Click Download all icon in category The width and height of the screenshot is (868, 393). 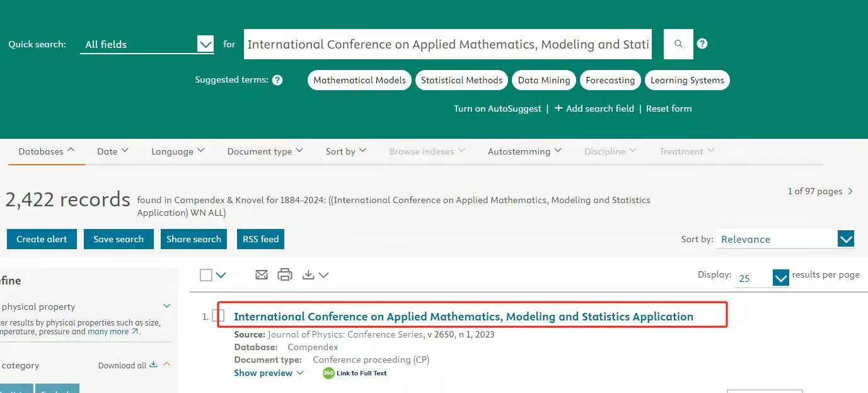point(153,365)
